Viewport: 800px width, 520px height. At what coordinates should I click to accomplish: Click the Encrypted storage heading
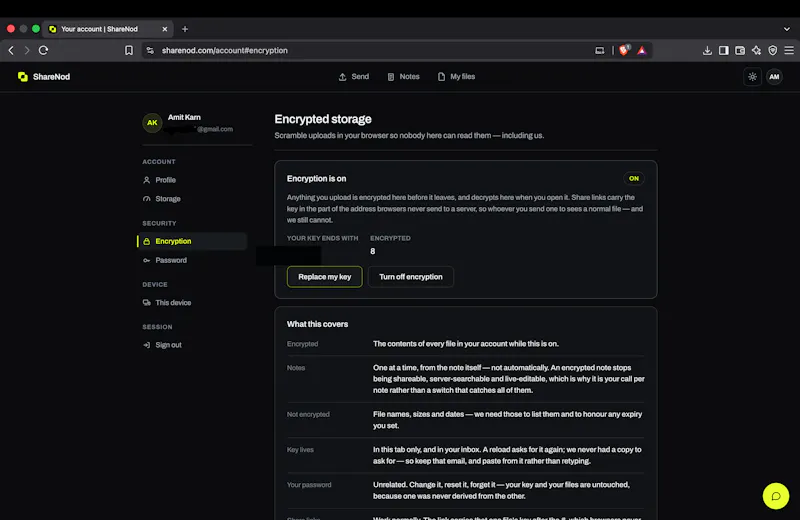(x=323, y=119)
